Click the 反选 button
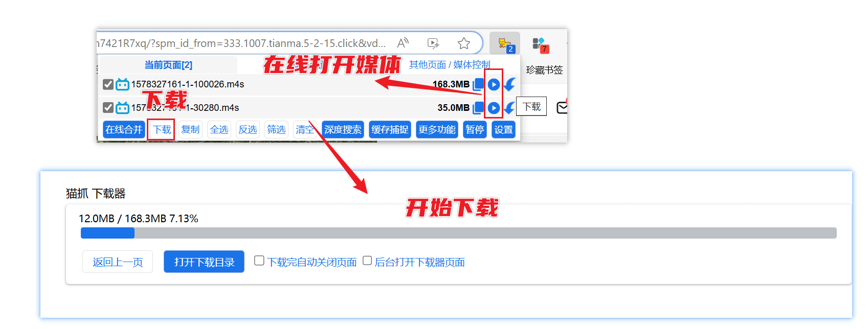The height and width of the screenshot is (329, 868). point(248,130)
